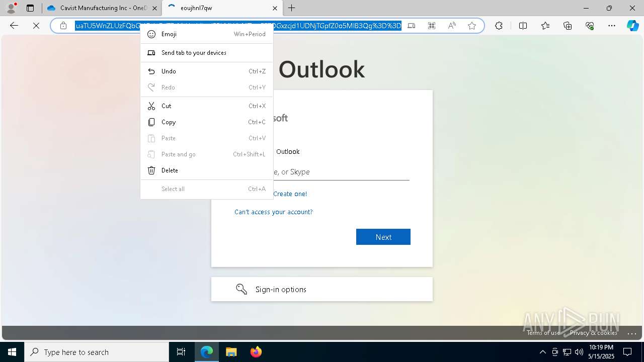
Task: Click the blue Next button
Action: (383, 237)
